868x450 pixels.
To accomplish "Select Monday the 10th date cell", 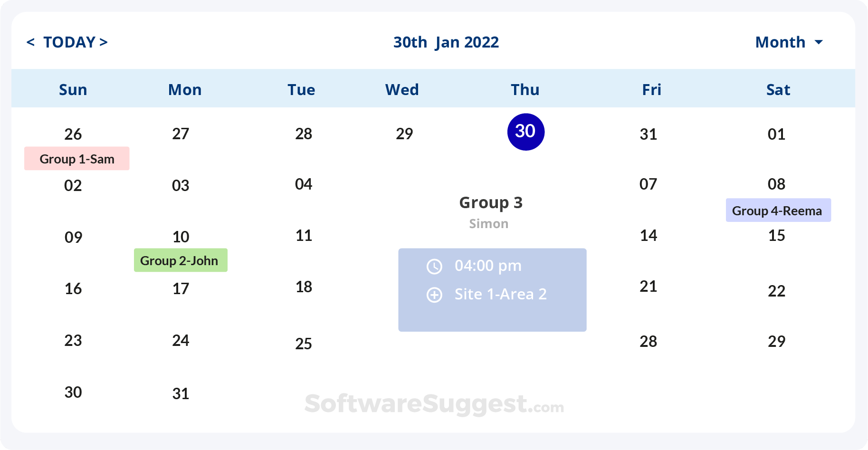I will 181,237.
